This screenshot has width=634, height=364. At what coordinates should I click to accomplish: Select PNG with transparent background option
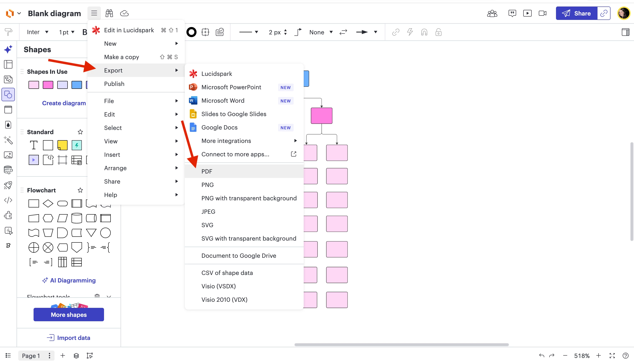pyautogui.click(x=249, y=198)
